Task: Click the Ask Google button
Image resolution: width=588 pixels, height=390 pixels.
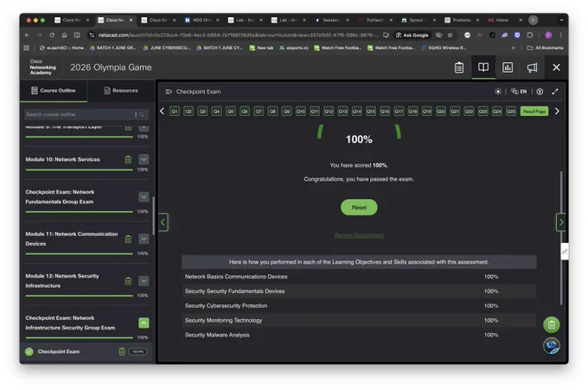Action: point(412,35)
